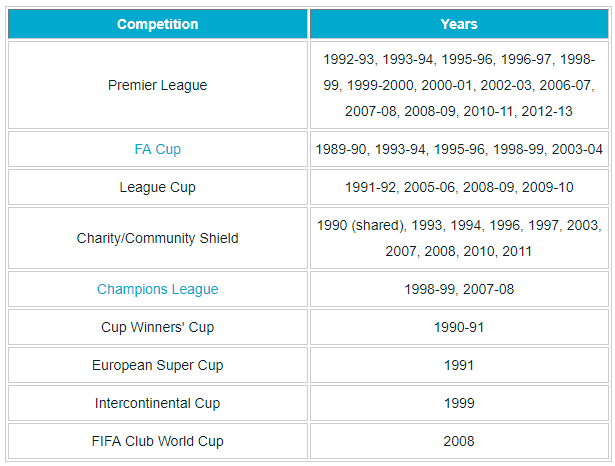This screenshot has height=466, width=615.
Task: Click the Charity/Community Shield cell
Action: point(158,238)
